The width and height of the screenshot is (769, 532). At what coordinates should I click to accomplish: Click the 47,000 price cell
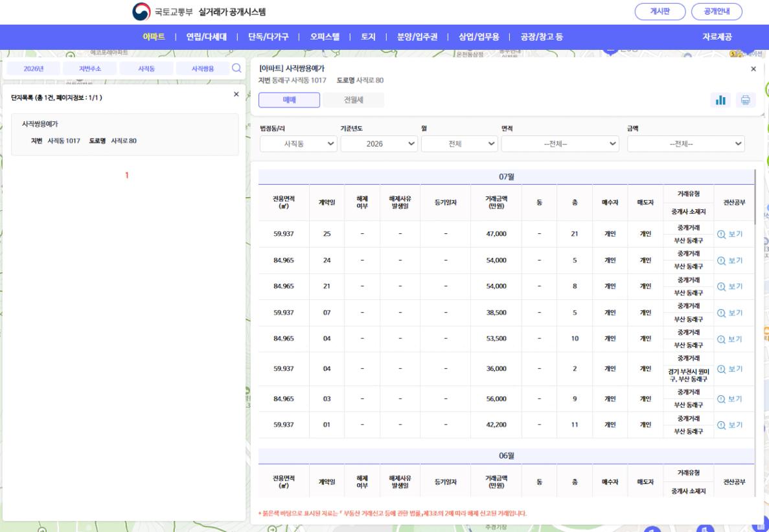coord(496,234)
